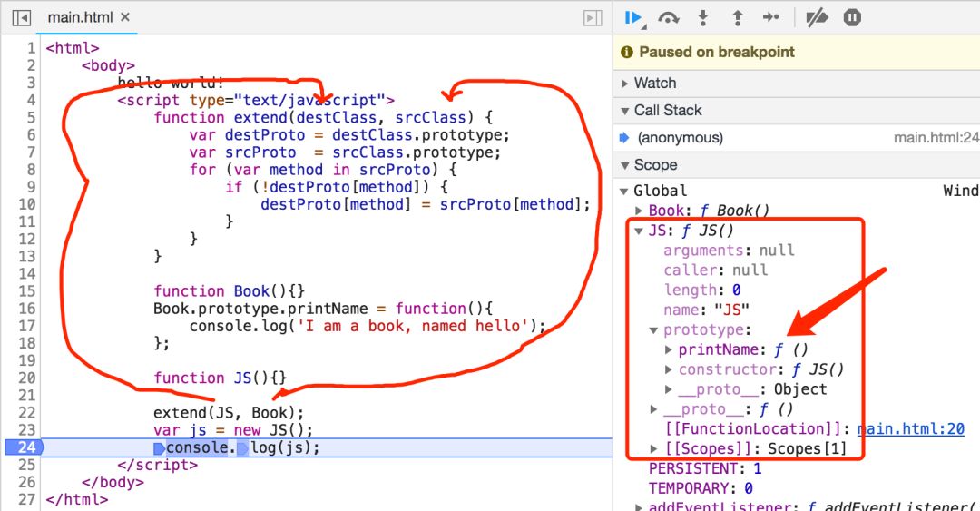The width and height of the screenshot is (980, 511).
Task: Expand the [[Scopes]] entry
Action: coord(653,449)
